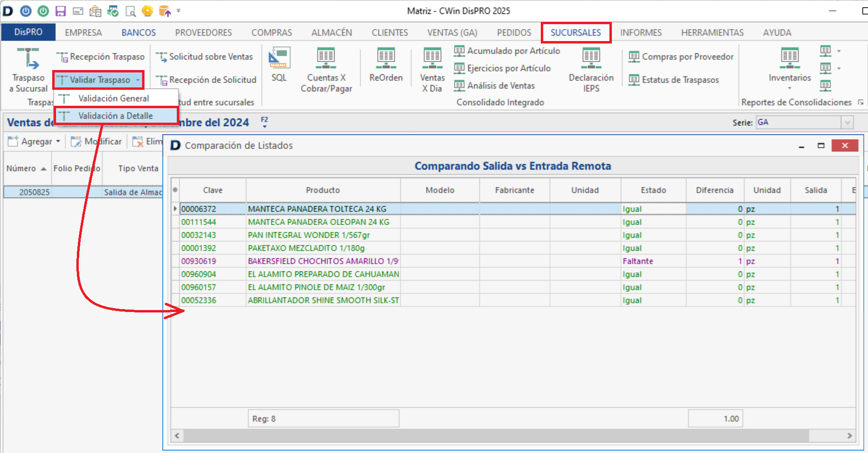
Task: Click the card icon in quick toolbar
Action: [78, 11]
